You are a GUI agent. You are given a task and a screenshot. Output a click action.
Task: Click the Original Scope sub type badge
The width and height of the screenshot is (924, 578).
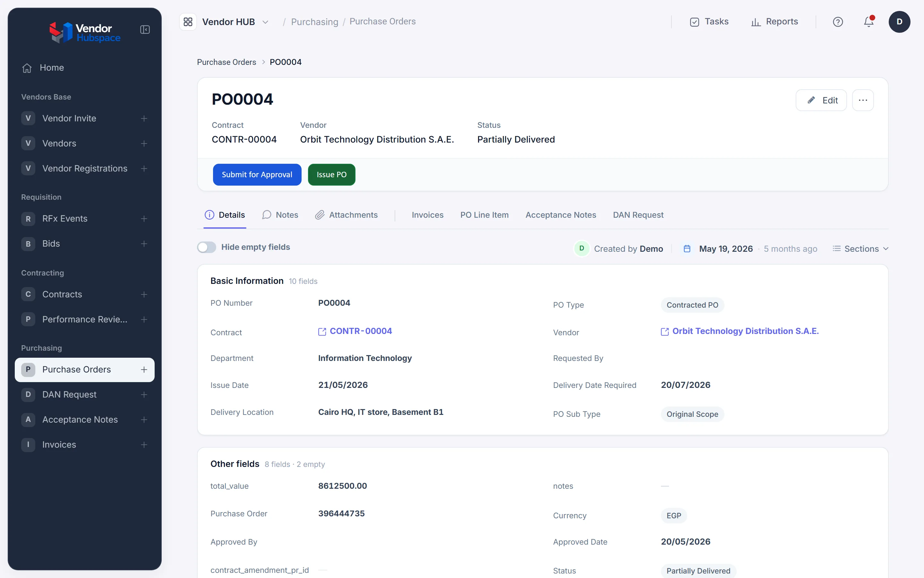(x=692, y=414)
